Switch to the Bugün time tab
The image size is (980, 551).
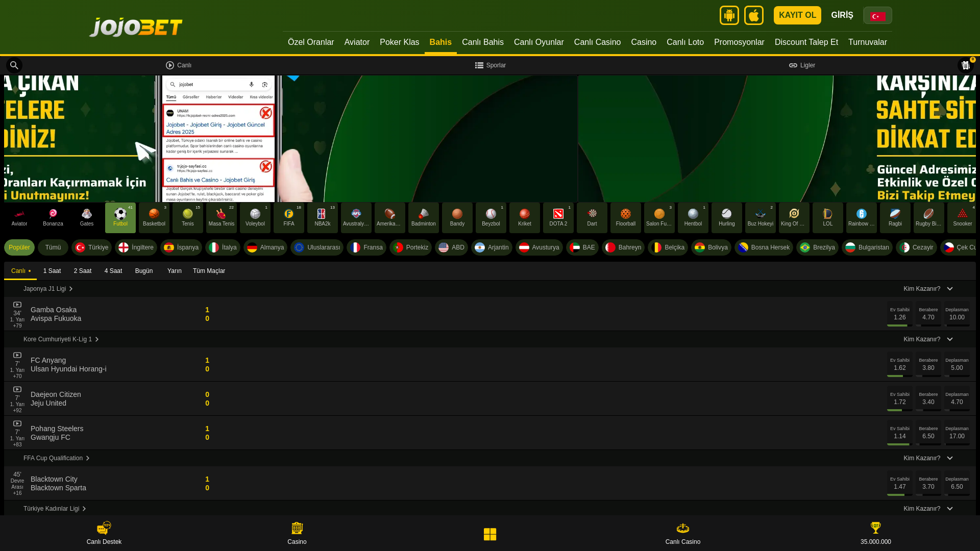coord(144,271)
